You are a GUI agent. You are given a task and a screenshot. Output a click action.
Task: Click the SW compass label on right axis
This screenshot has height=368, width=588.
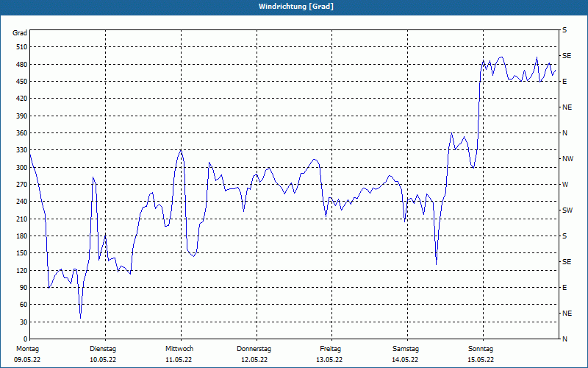tap(567, 210)
